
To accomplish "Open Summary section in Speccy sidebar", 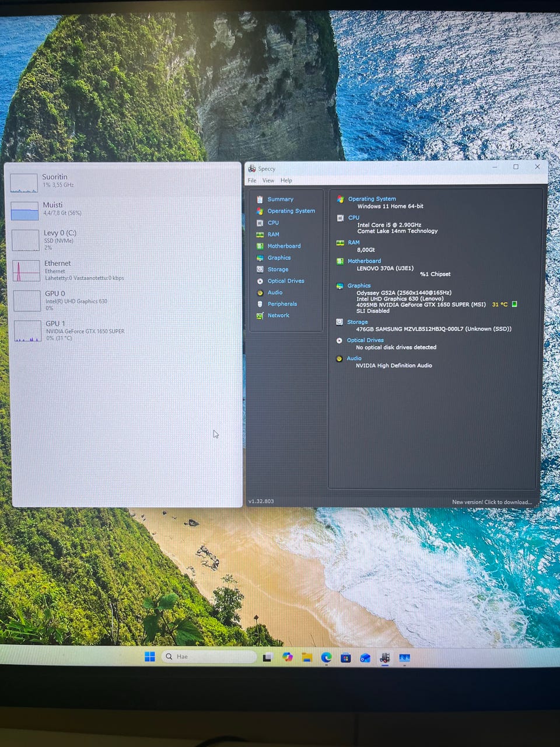I will point(280,199).
